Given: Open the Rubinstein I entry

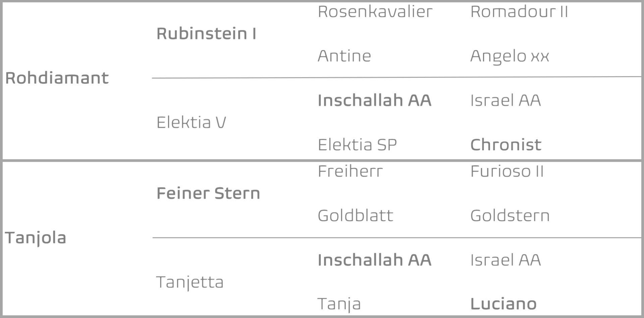Looking at the screenshot, I should click(206, 34).
